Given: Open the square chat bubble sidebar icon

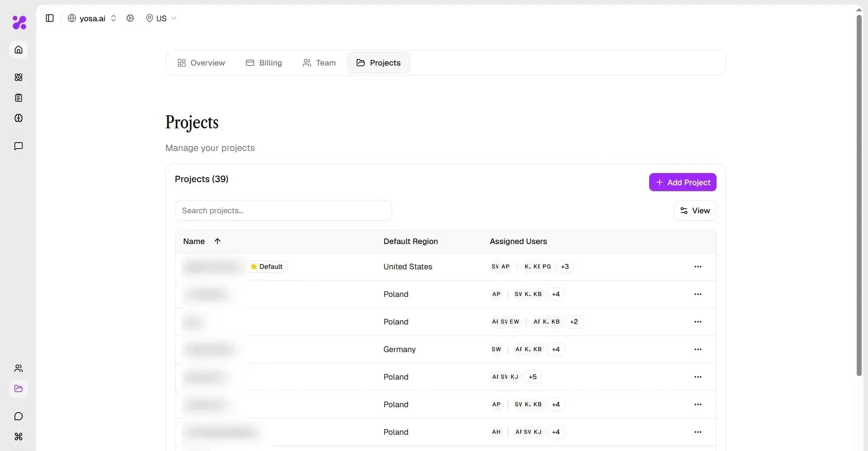Looking at the screenshot, I should 19,146.
